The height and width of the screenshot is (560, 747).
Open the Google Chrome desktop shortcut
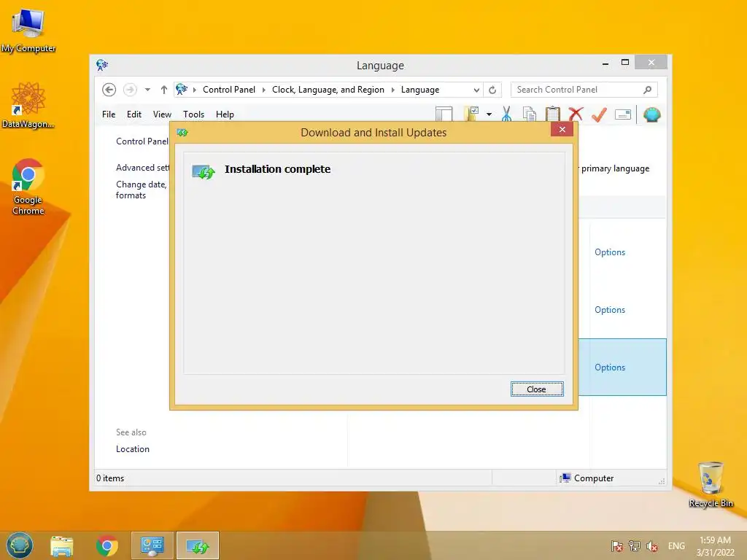point(28,187)
